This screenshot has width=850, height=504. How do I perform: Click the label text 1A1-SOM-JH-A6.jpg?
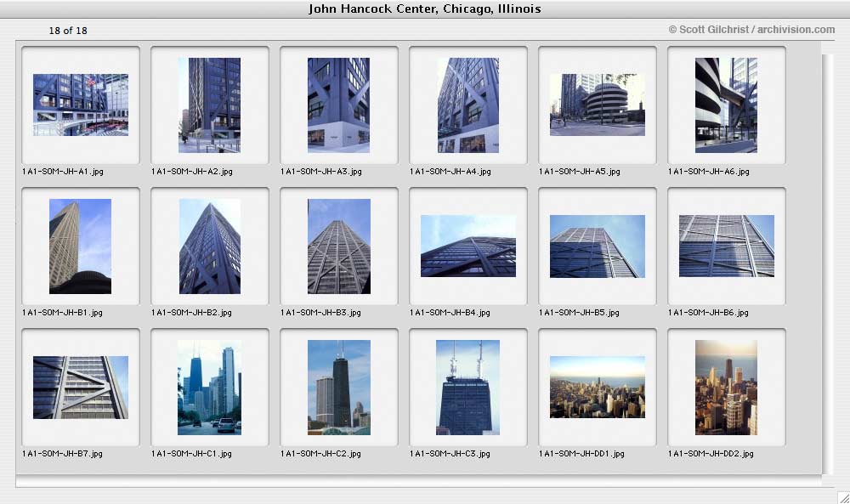[x=709, y=171]
